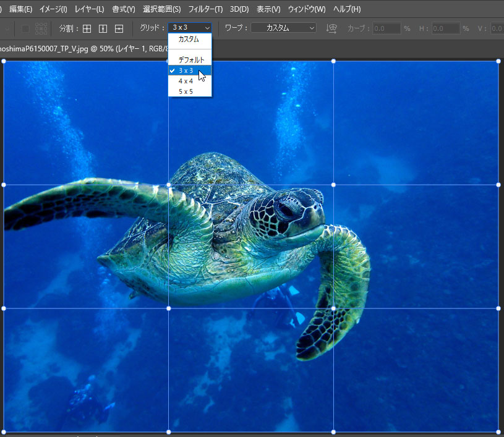504x437 pixels.
Task: Open the フィルター(T) menu
Action: pos(205,9)
